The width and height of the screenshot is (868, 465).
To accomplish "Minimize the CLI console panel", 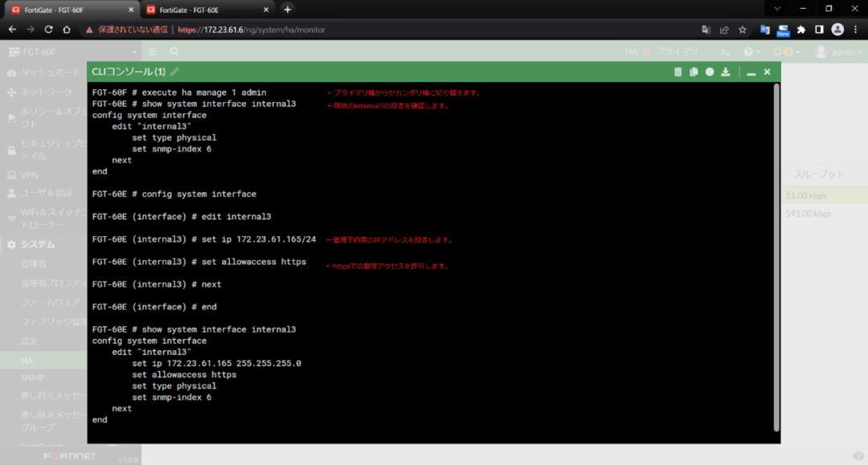I will 751,72.
